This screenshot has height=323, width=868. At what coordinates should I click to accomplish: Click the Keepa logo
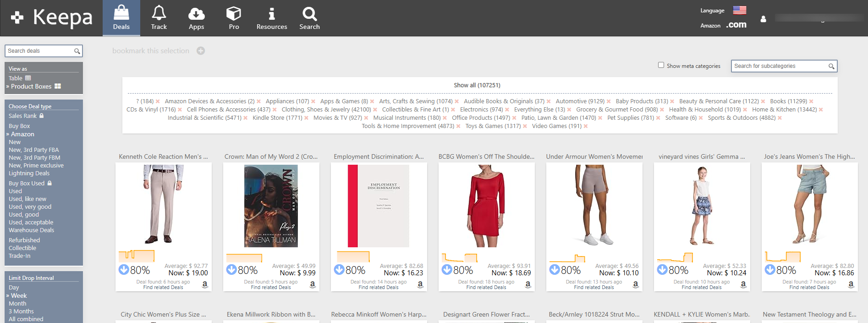coord(52,18)
